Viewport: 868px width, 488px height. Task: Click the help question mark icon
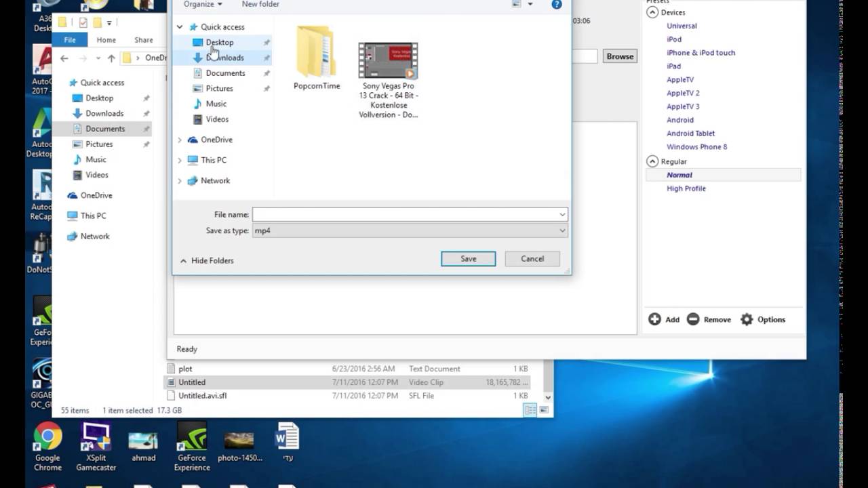557,4
